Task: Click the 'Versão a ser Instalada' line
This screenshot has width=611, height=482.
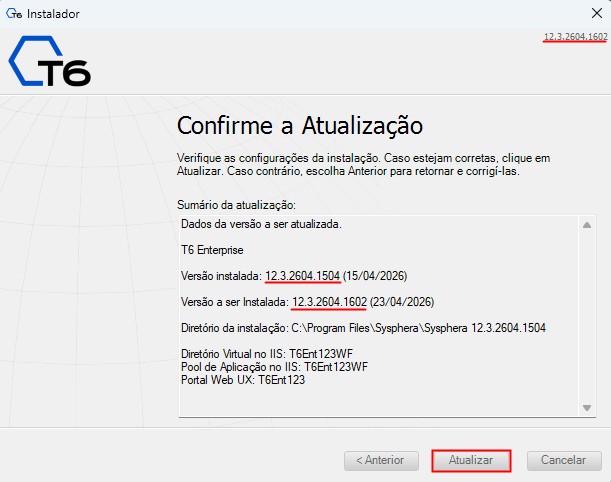Action: tap(307, 302)
